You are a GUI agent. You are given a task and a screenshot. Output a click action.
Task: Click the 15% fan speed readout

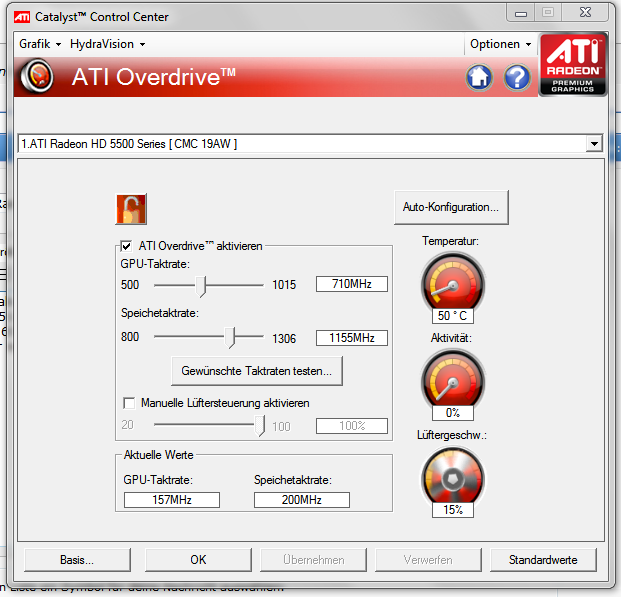point(453,510)
